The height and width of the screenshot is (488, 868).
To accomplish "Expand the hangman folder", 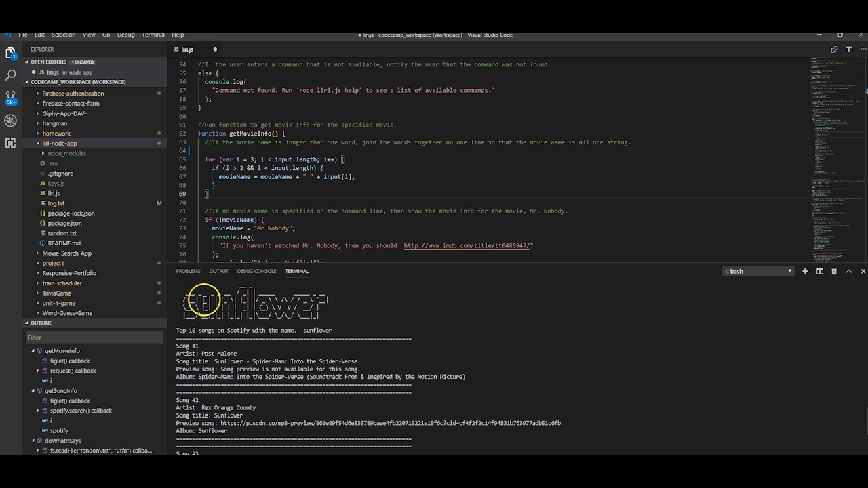I will click(54, 123).
